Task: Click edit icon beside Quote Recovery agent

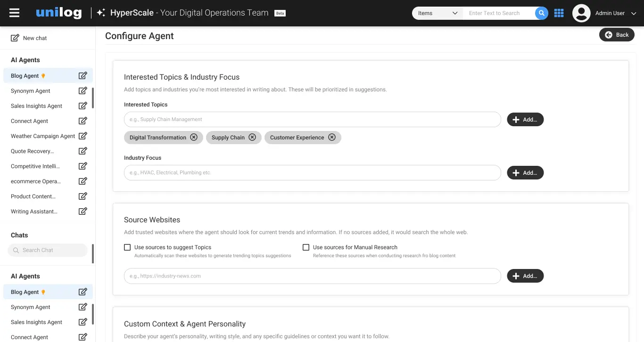Action: tap(83, 151)
